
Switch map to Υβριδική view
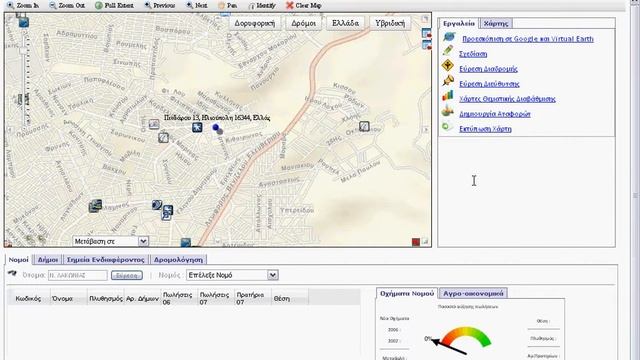point(390,23)
